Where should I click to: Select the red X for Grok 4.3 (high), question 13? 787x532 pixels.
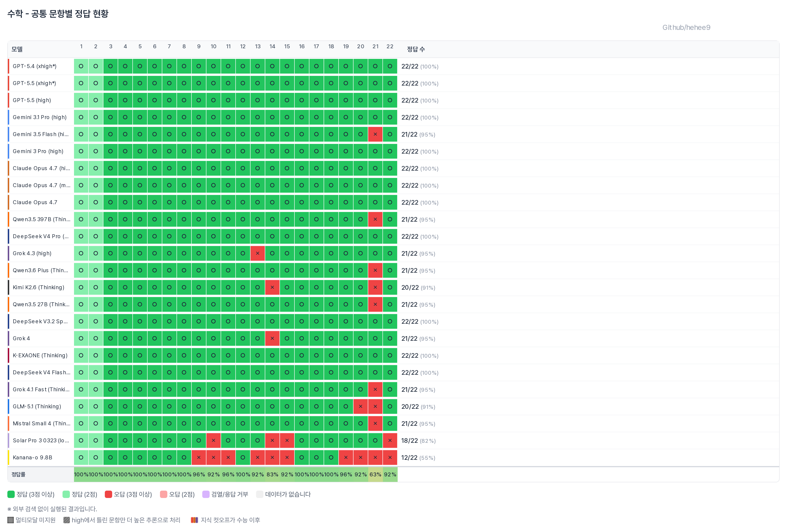(x=258, y=253)
